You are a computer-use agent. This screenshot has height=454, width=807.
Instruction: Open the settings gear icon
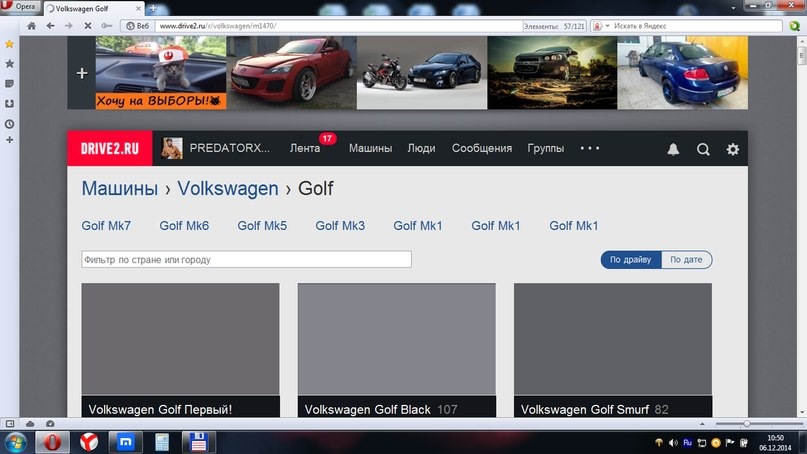pyautogui.click(x=733, y=149)
